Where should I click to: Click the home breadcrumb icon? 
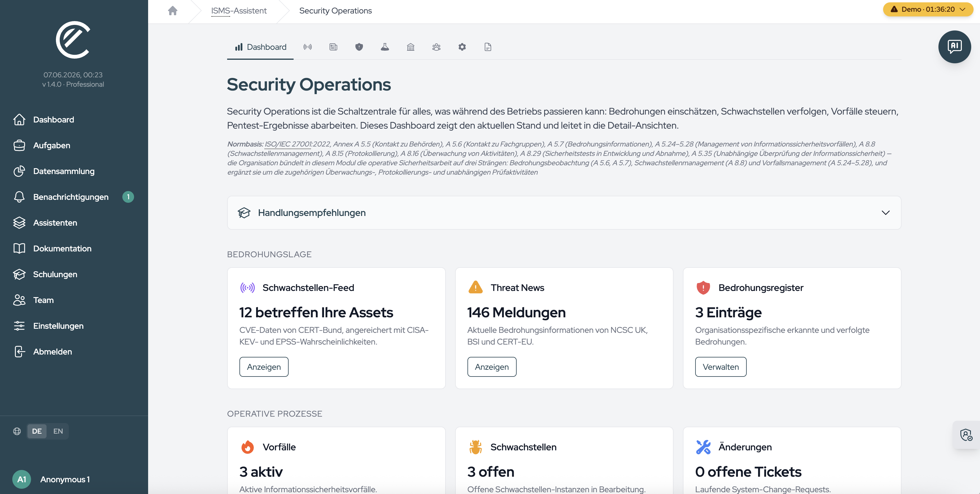click(x=173, y=11)
